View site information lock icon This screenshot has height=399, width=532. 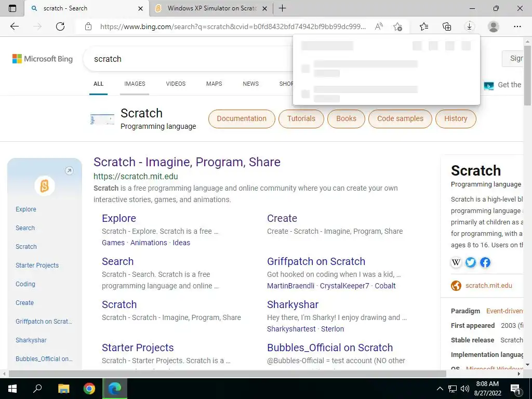pyautogui.click(x=88, y=26)
